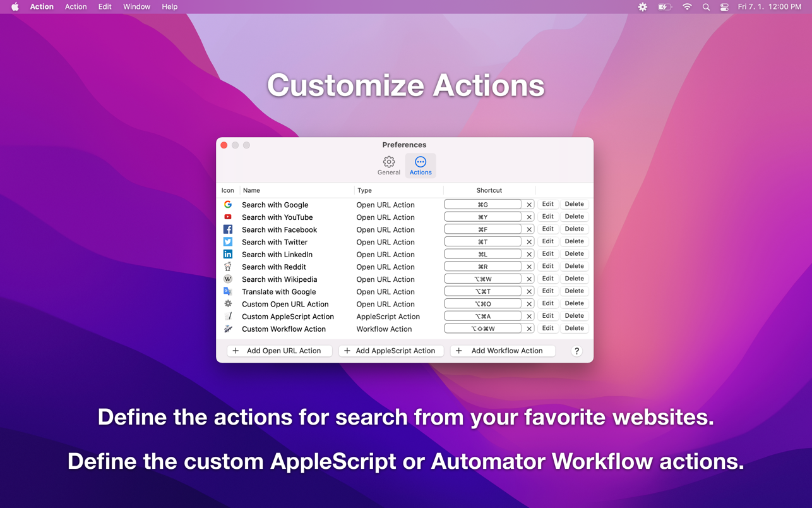Sort by the Name column header

(x=297, y=190)
